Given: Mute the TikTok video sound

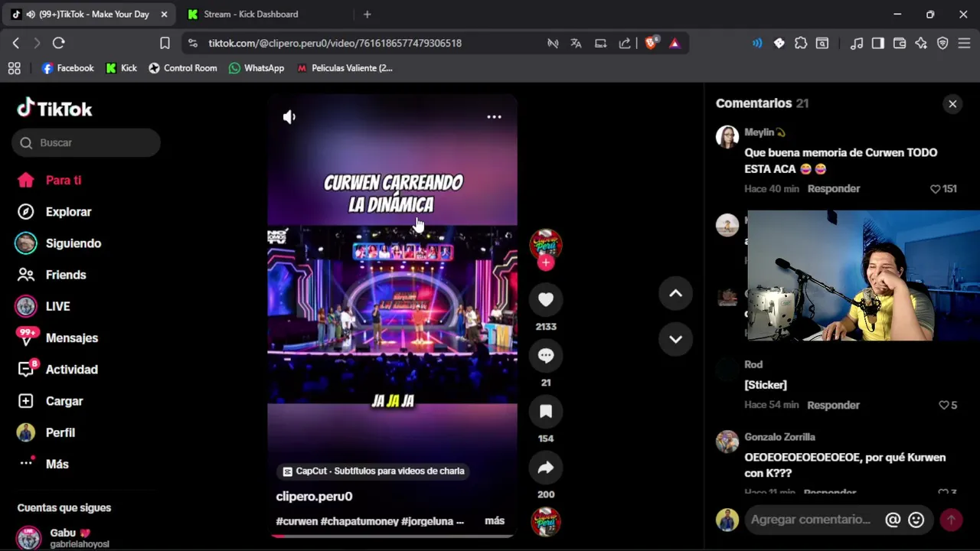Looking at the screenshot, I should [289, 117].
